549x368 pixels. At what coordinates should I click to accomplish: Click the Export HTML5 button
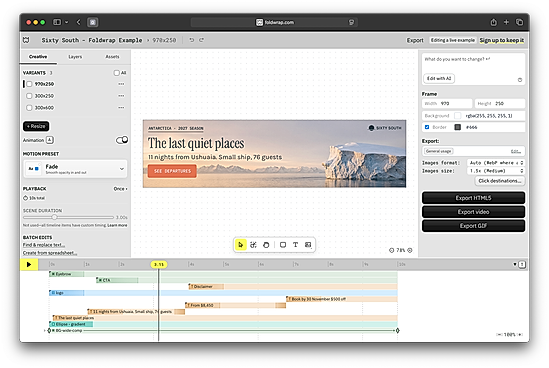coord(473,198)
